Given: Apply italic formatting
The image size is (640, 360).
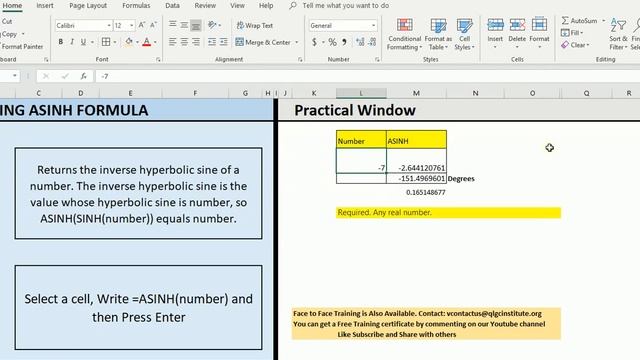Looking at the screenshot, I should click(x=72, y=42).
